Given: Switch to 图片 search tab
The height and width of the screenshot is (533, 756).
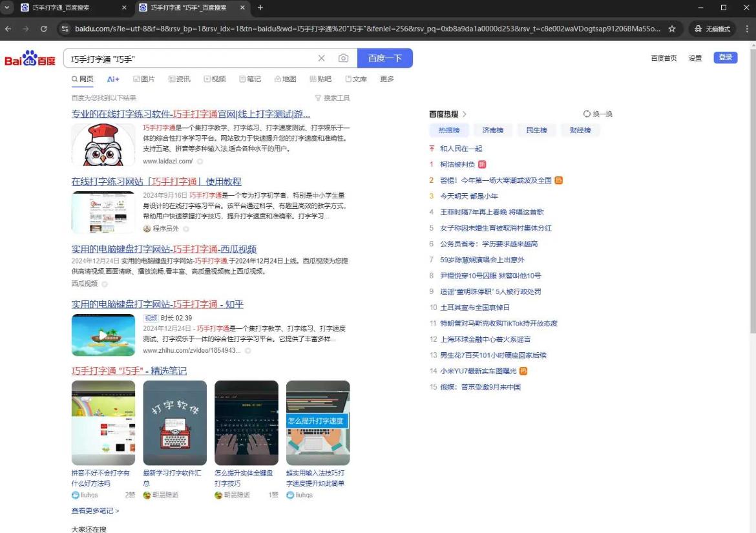Looking at the screenshot, I should [x=143, y=79].
